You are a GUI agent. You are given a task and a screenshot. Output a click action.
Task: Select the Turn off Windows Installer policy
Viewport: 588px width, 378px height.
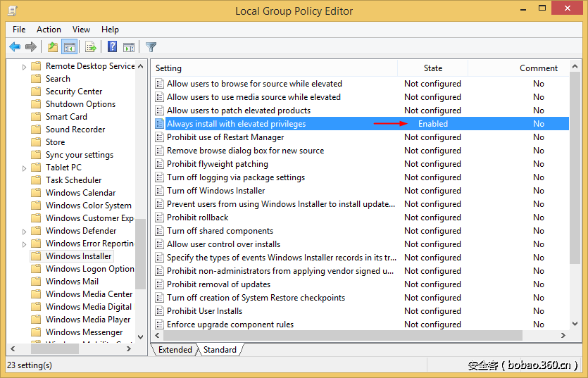(215, 191)
